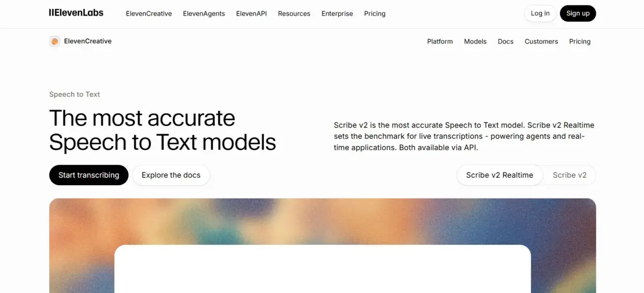Click the Explore the docs button

click(x=171, y=175)
